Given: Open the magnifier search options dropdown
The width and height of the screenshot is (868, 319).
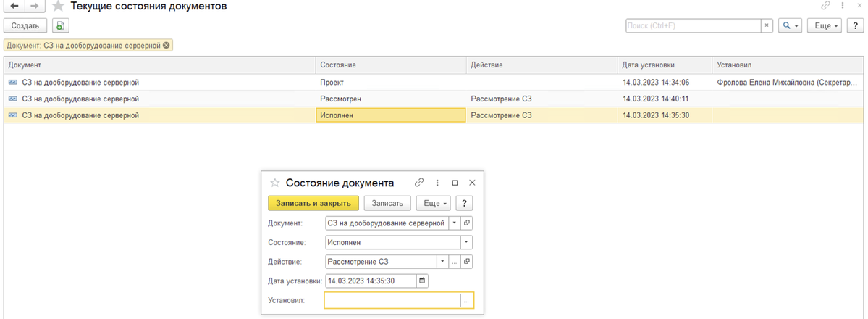Looking at the screenshot, I should (790, 25).
